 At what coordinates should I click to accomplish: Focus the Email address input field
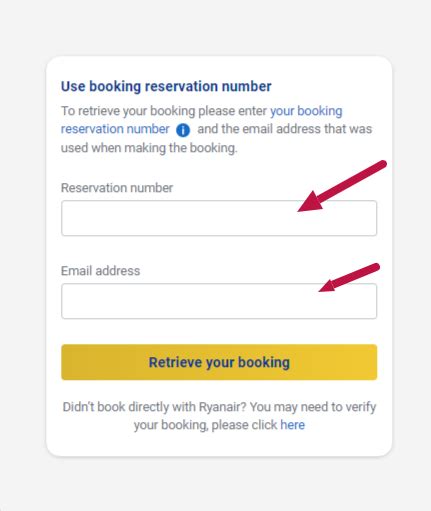pos(219,301)
